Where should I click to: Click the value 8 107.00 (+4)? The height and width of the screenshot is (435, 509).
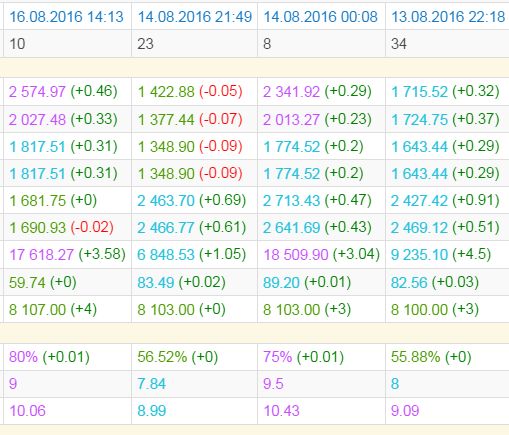53,309
